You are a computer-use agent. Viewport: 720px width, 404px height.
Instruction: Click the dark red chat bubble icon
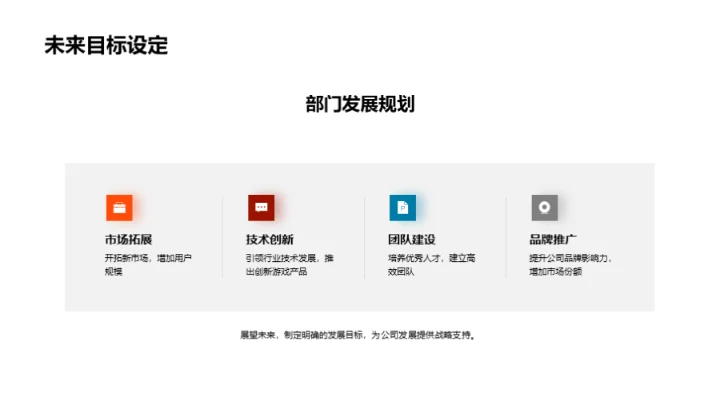[261, 208]
